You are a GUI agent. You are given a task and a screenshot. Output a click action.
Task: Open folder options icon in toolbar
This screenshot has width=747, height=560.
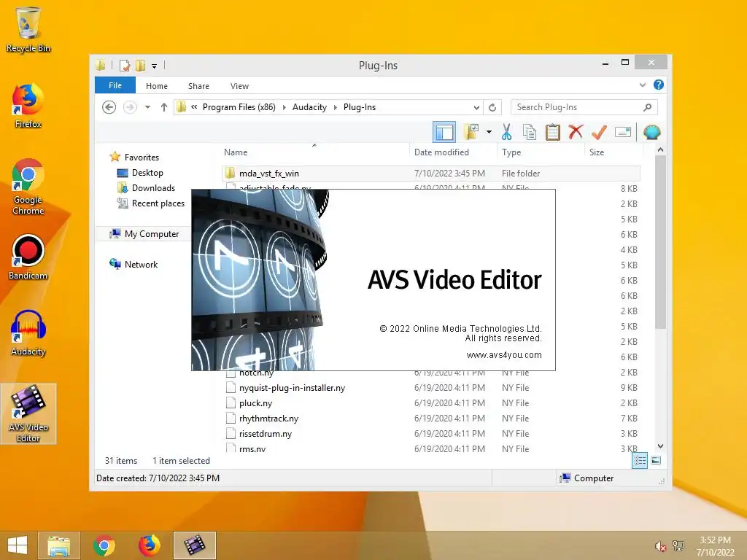(x=471, y=132)
